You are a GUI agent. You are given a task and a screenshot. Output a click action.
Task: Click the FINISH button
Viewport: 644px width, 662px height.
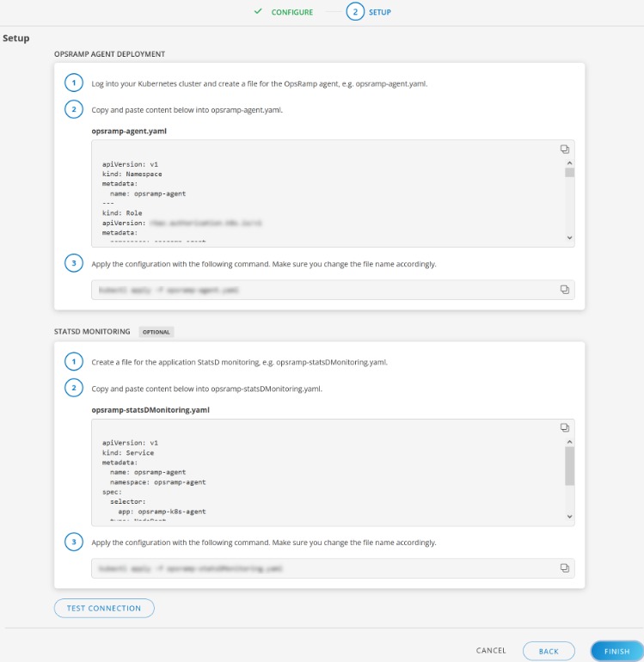tap(617, 651)
